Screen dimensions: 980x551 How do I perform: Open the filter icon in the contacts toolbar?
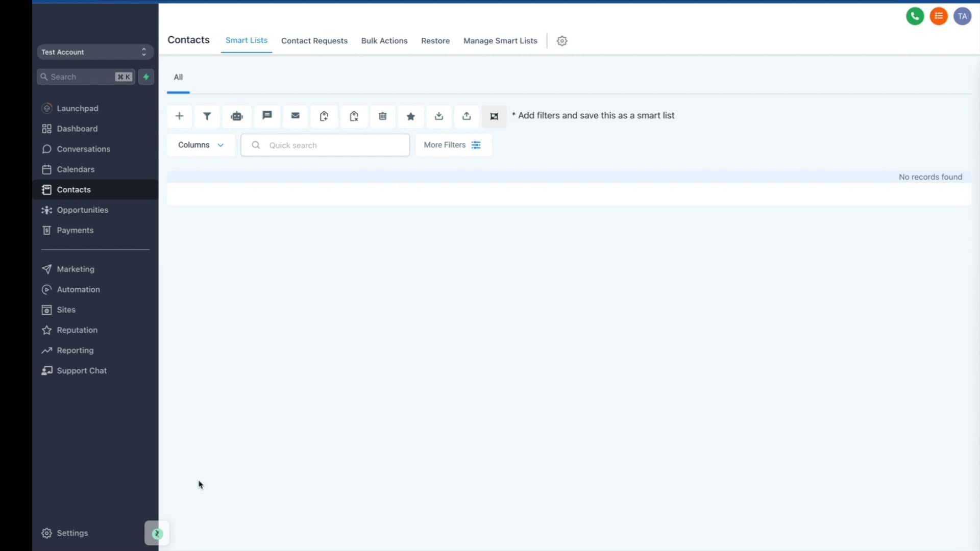207,116
